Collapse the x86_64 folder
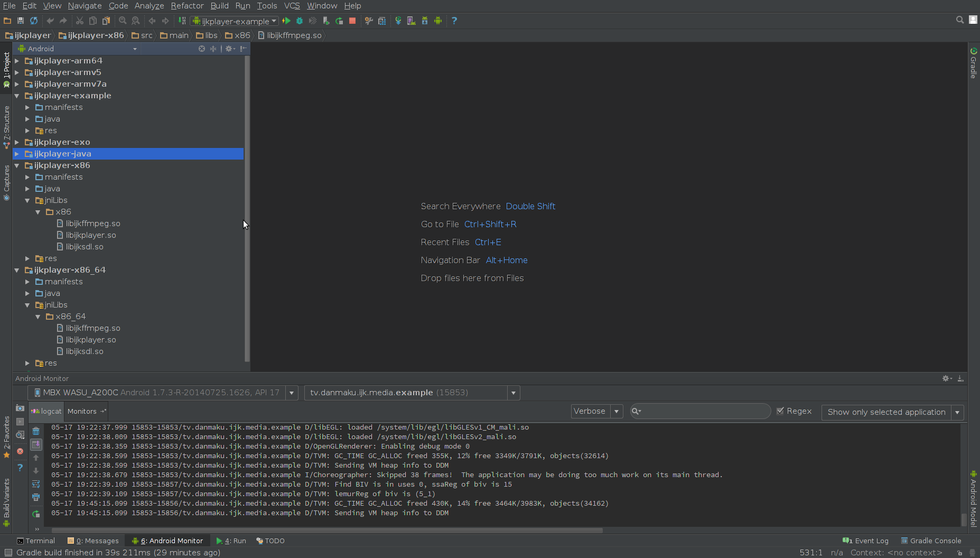This screenshot has height=558, width=980. click(x=38, y=317)
